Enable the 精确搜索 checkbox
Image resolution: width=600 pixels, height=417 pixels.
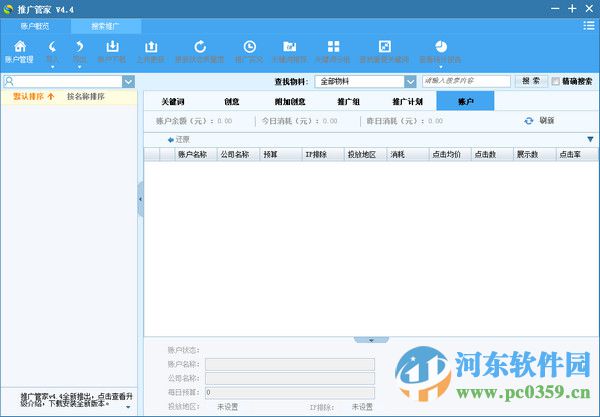click(556, 81)
